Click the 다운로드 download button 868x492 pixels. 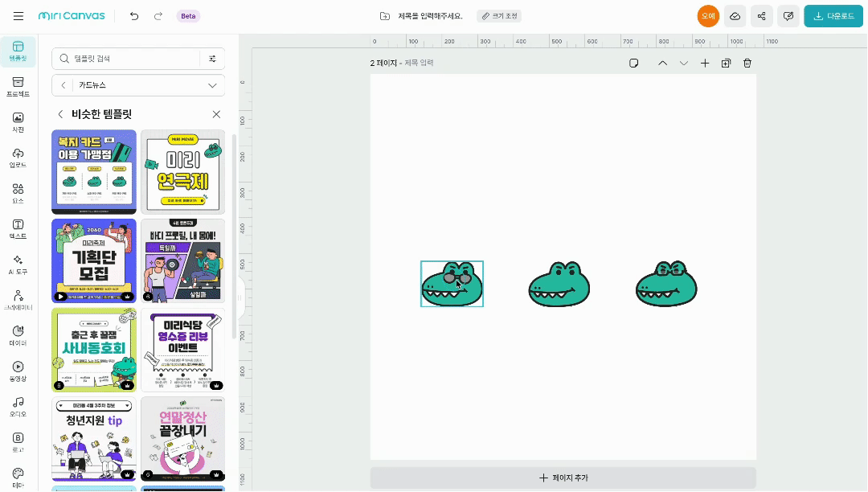click(833, 16)
